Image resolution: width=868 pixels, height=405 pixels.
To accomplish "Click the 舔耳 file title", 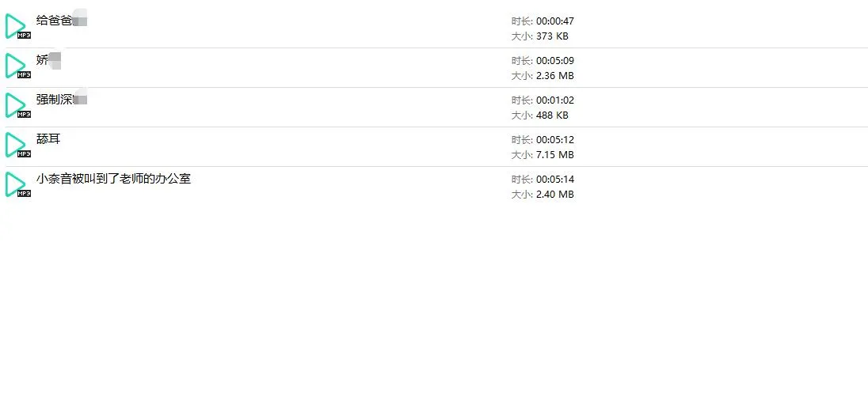I will point(48,139).
